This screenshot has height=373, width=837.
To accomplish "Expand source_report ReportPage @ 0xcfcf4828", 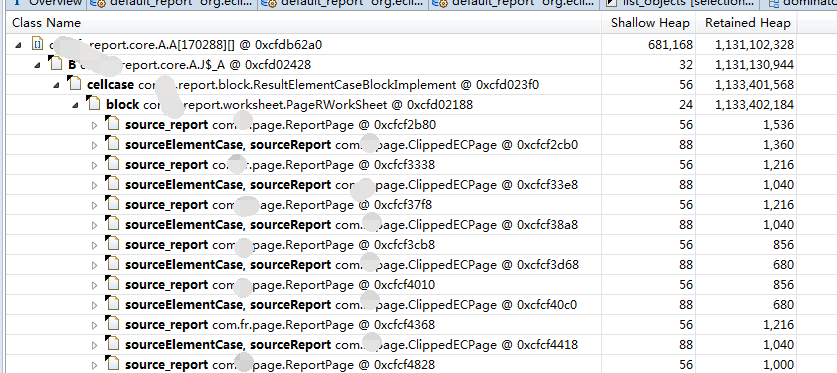I will point(94,366).
